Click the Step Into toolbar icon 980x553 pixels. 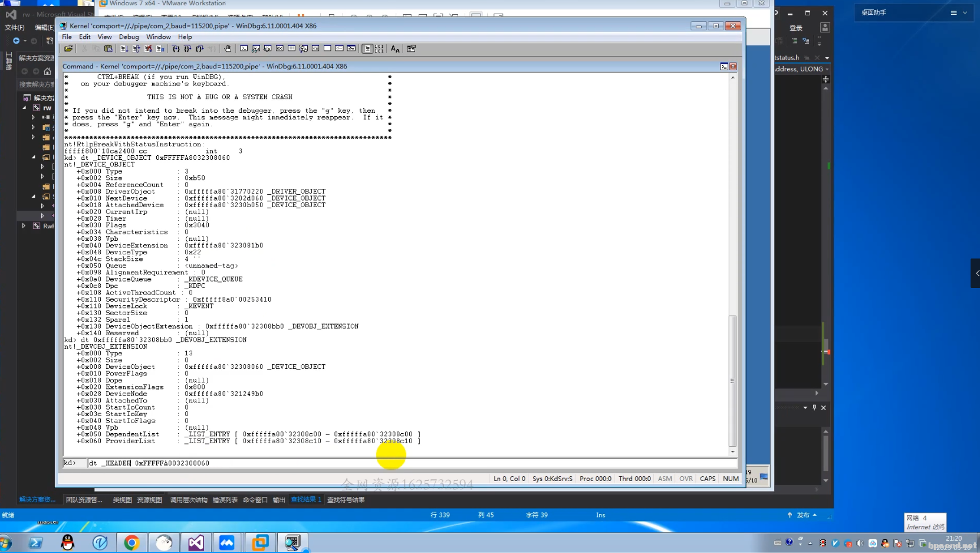tap(176, 49)
